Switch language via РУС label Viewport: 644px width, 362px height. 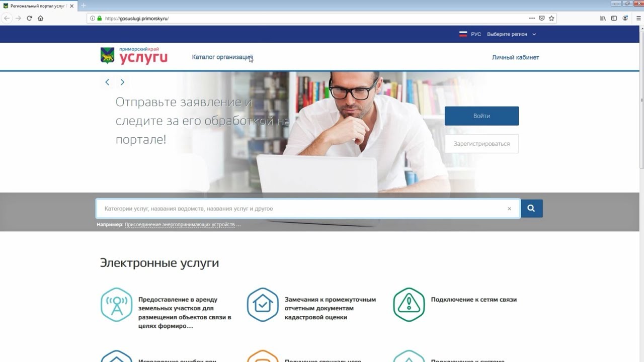point(476,34)
